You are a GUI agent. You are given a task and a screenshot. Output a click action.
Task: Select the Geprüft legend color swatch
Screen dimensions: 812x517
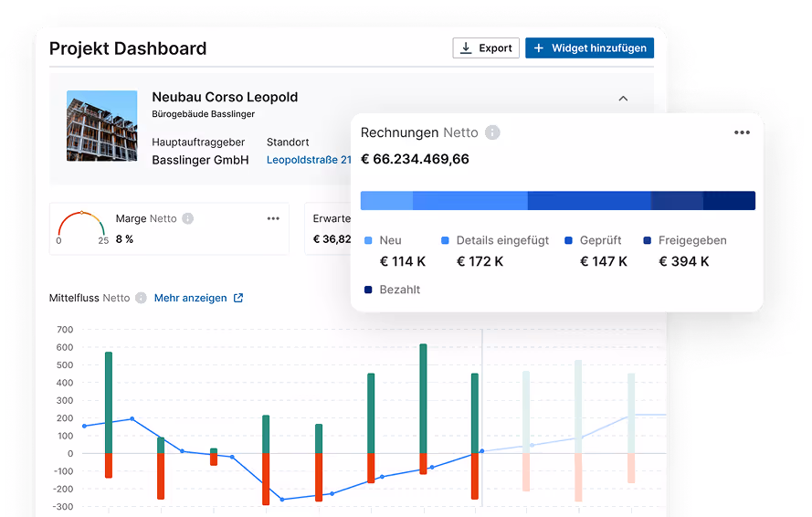569,240
